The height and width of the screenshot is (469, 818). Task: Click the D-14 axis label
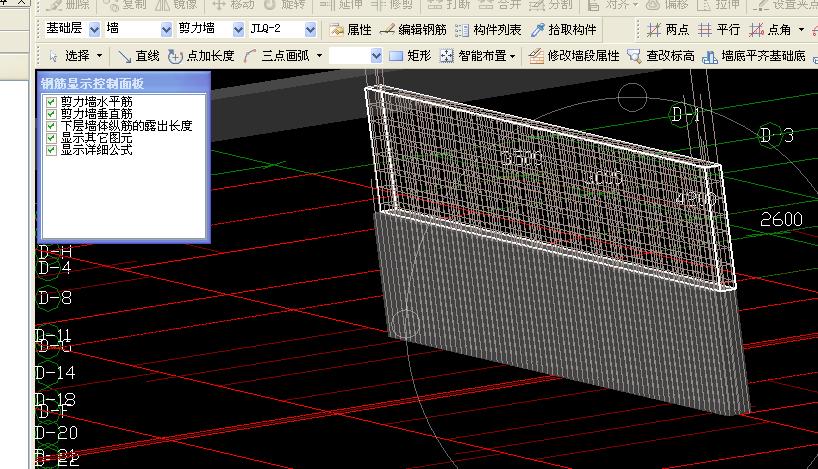pos(55,373)
